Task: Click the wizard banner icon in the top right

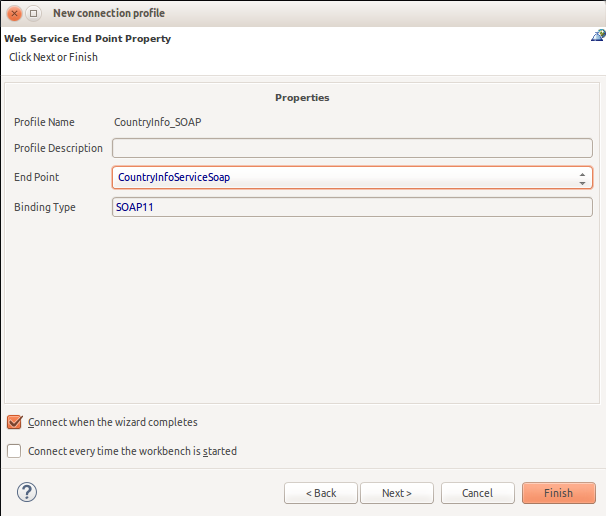Action: coord(598,36)
